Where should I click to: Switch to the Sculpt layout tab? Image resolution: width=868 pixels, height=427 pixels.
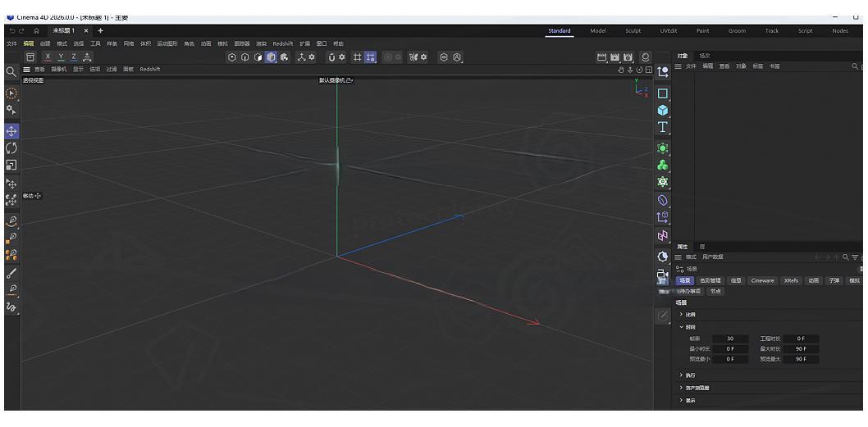coord(633,31)
